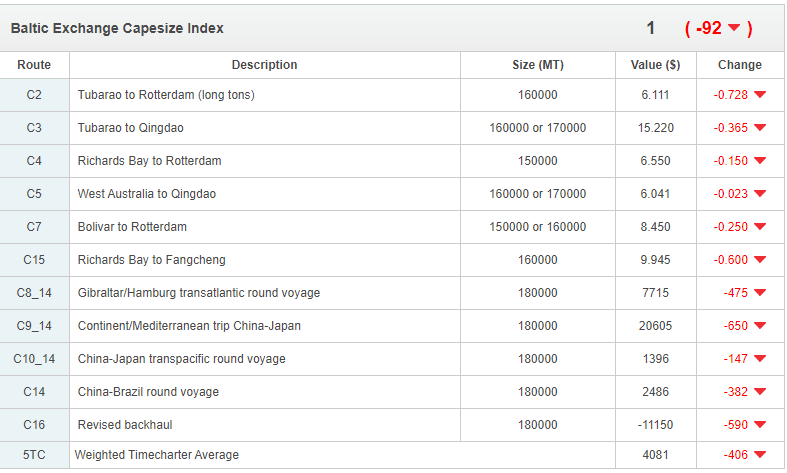The height and width of the screenshot is (473, 787).
Task: Click China-Japan transpacific round voyage
Action: [x=182, y=359]
